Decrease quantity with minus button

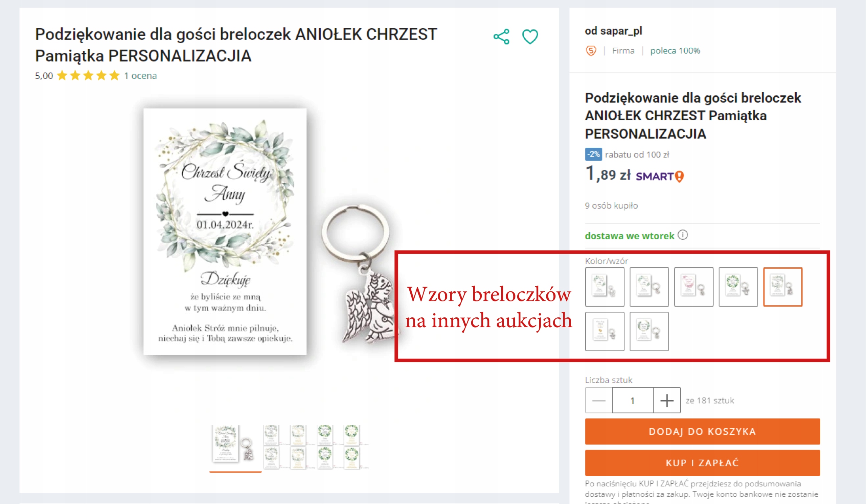pos(599,400)
